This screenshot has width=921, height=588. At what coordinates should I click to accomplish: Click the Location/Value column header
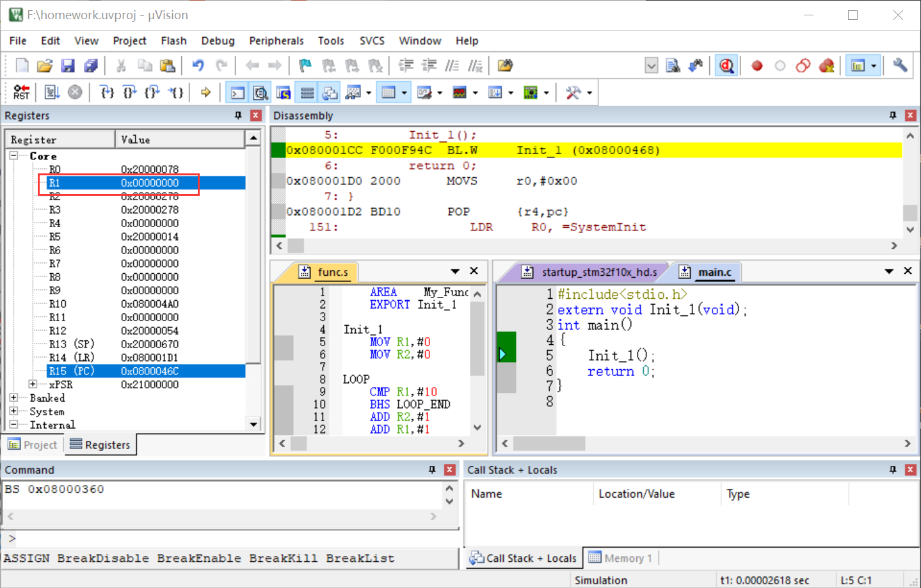pyautogui.click(x=657, y=494)
